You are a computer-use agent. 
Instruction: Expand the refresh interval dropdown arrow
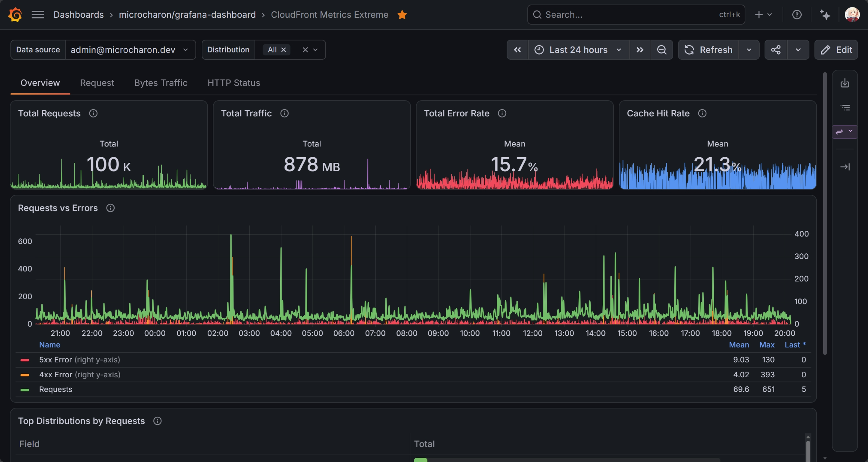pyautogui.click(x=749, y=50)
